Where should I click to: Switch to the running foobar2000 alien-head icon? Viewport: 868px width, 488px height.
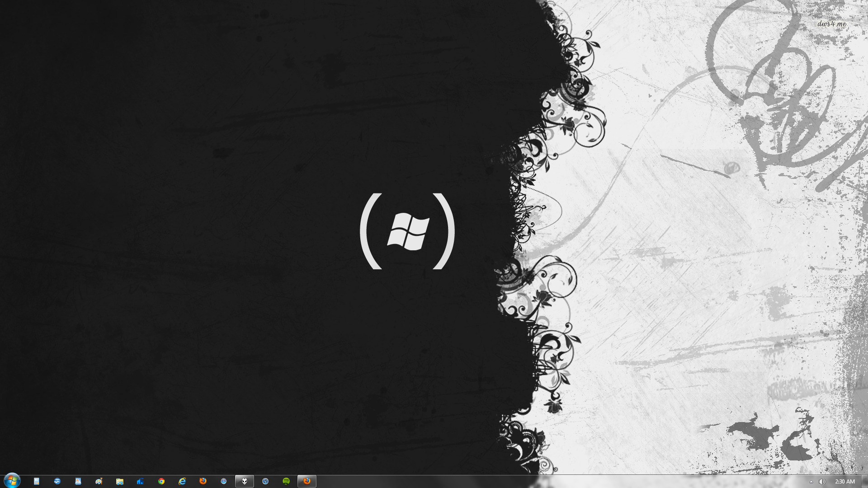(245, 481)
